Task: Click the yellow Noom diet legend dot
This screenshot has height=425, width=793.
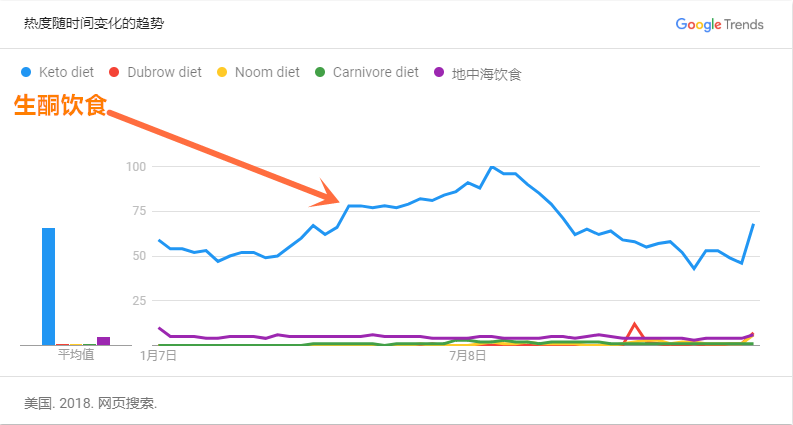Action: pos(222,72)
